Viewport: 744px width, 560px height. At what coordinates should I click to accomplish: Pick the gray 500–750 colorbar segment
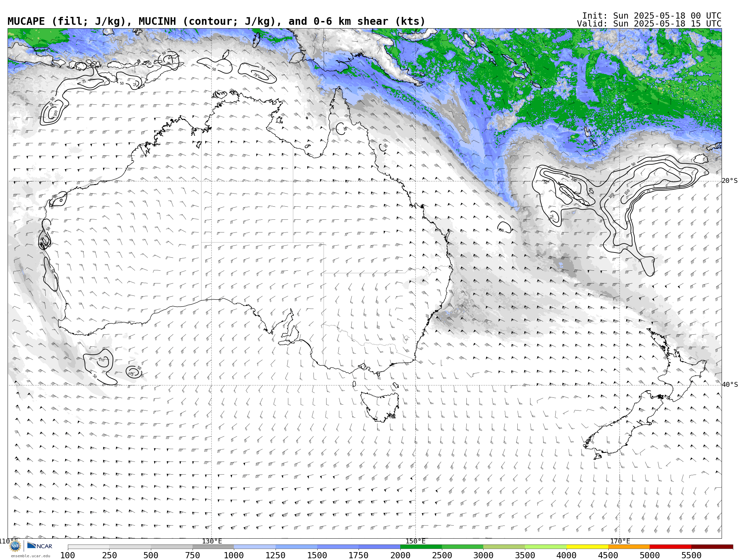(x=172, y=547)
